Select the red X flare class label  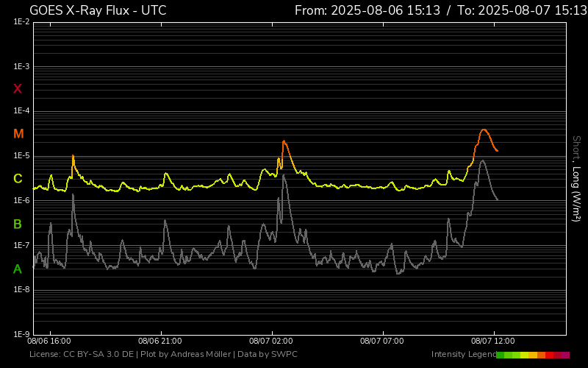(18, 89)
